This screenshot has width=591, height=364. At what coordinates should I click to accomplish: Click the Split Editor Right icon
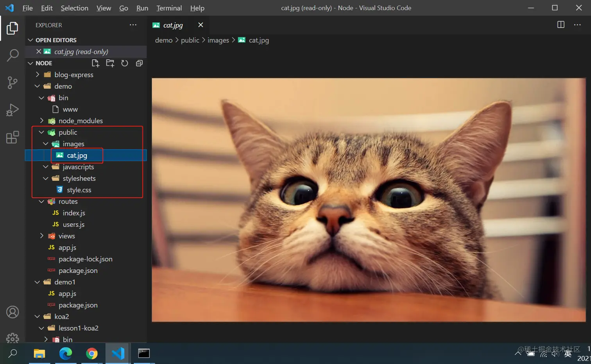pyautogui.click(x=561, y=25)
